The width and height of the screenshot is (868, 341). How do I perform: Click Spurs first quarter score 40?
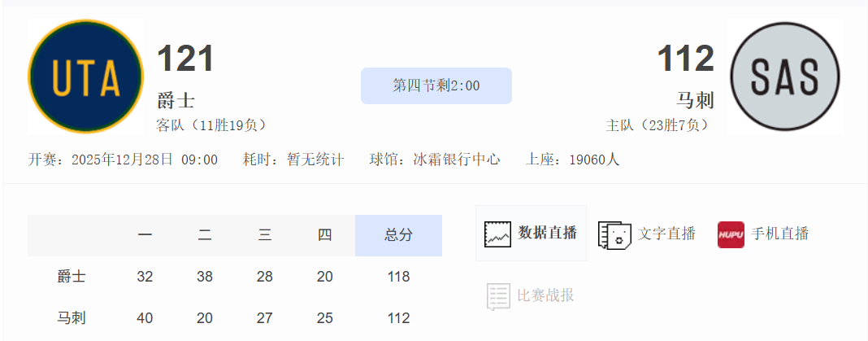[x=145, y=318]
